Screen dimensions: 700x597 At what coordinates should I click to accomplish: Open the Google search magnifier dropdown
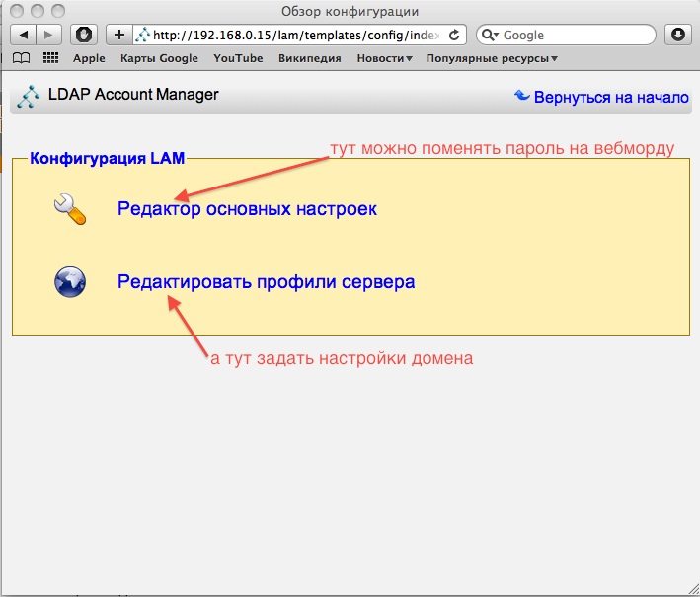[x=491, y=35]
